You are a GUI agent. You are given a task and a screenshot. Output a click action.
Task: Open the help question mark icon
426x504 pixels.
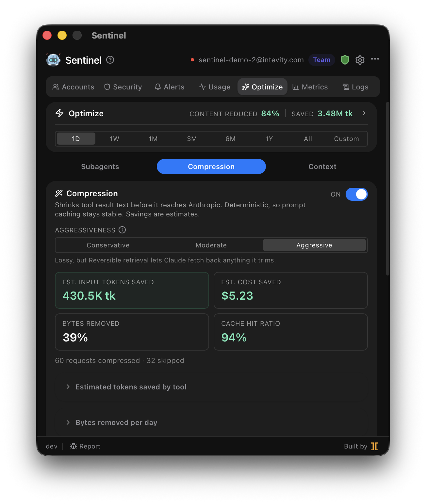(110, 60)
